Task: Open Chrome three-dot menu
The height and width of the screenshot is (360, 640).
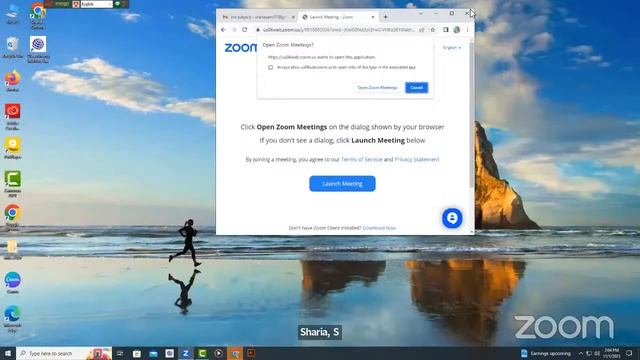Action: [x=467, y=30]
